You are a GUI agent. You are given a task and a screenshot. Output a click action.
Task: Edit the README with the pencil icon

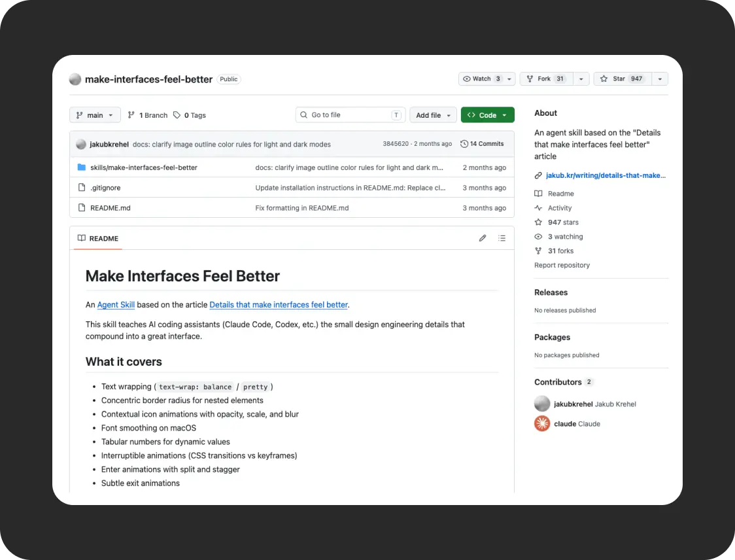pos(483,238)
